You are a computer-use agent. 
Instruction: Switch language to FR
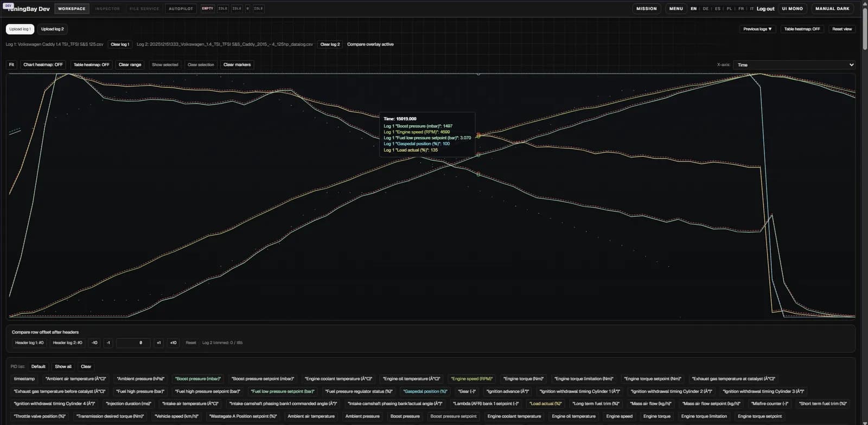[x=741, y=9]
